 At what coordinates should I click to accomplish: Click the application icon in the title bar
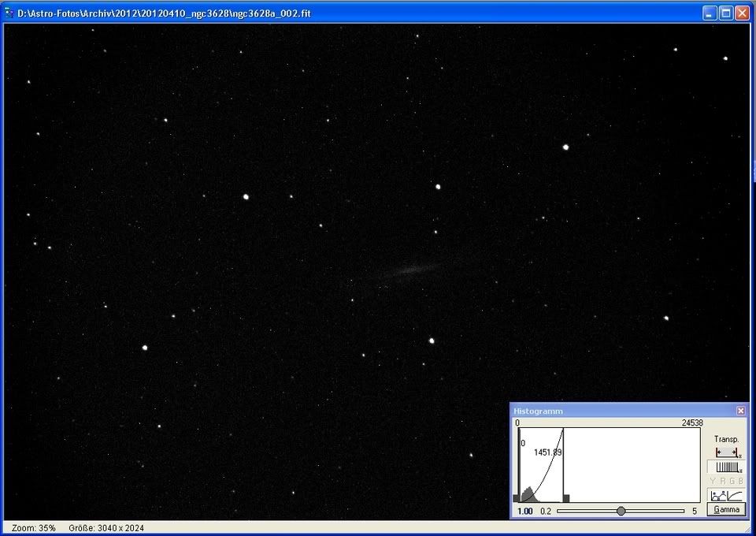(x=9, y=13)
